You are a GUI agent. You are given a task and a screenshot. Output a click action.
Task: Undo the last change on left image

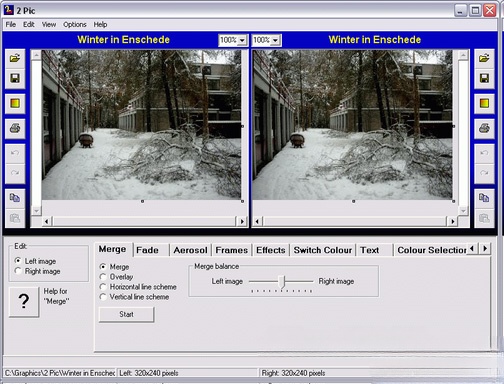point(15,153)
